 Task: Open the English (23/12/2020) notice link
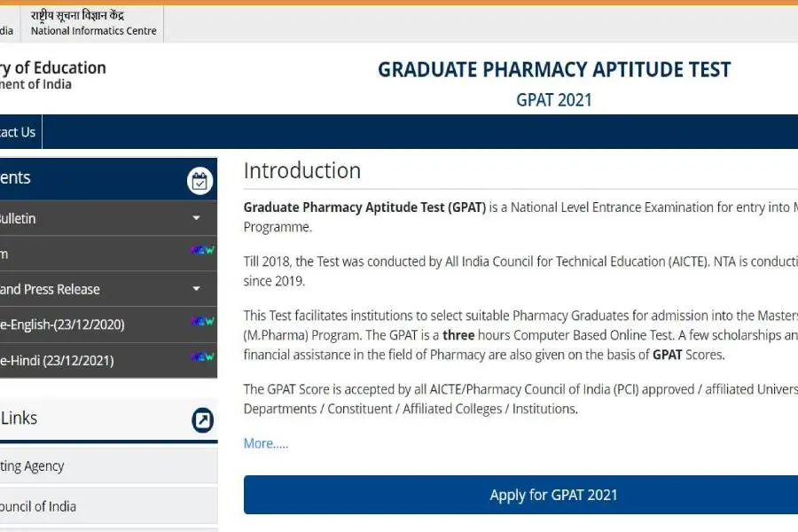point(62,325)
